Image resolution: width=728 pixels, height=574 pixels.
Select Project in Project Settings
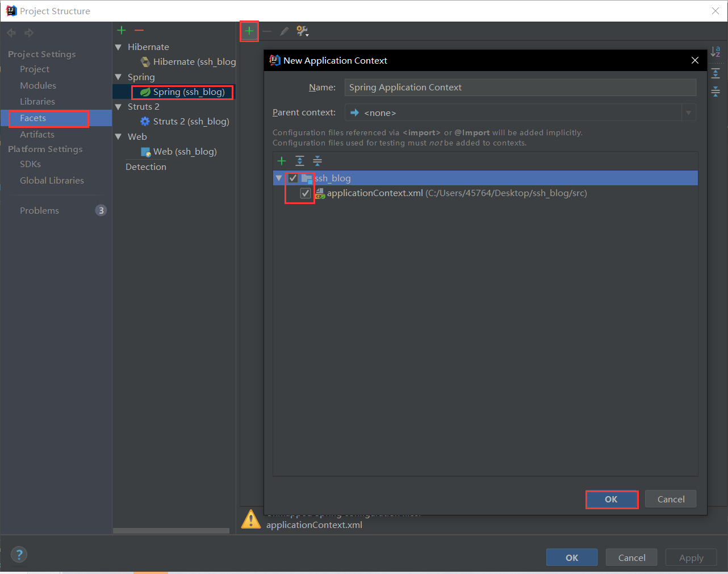[35, 69]
